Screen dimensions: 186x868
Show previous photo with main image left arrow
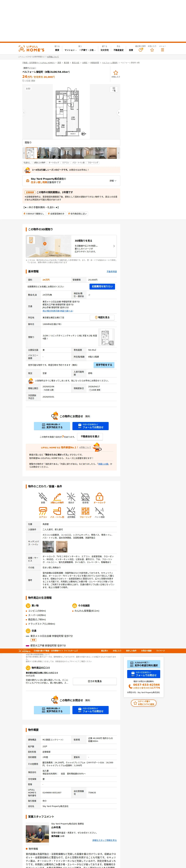coord(24,113)
